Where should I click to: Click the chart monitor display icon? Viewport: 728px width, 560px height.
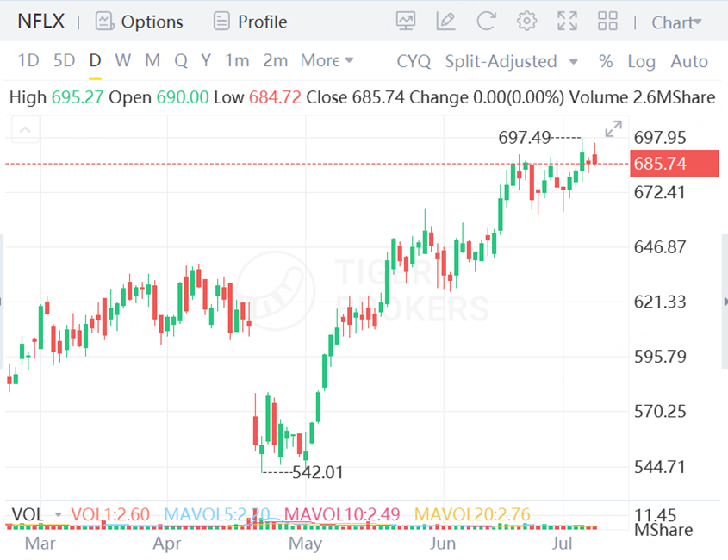click(406, 22)
